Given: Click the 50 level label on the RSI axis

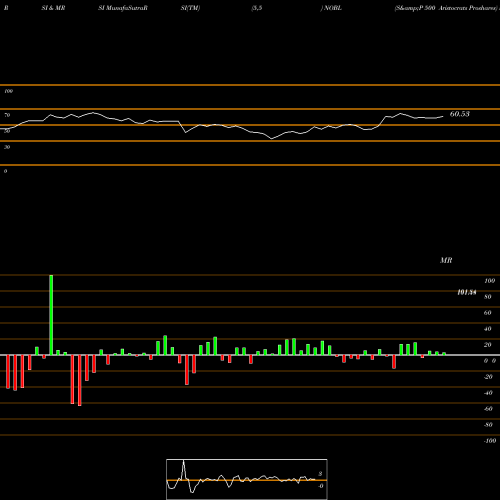Looking at the screenshot, I should click(x=7, y=131).
